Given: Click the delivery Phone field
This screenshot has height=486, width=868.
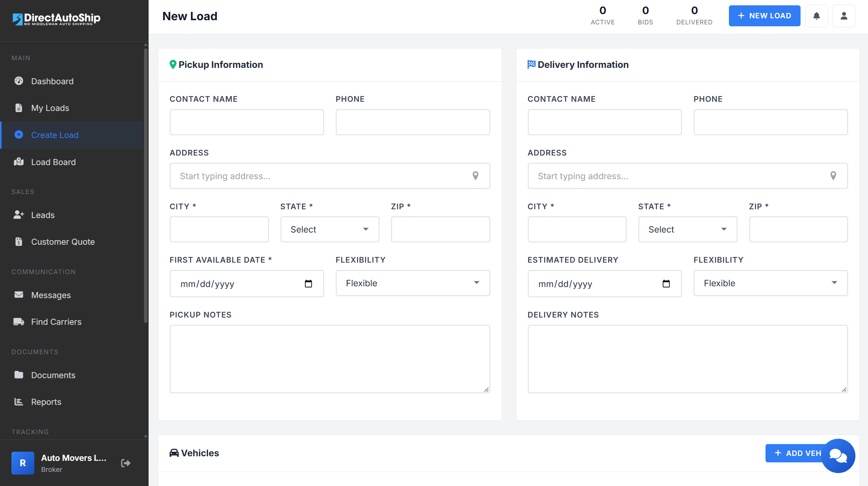Looking at the screenshot, I should [770, 122].
